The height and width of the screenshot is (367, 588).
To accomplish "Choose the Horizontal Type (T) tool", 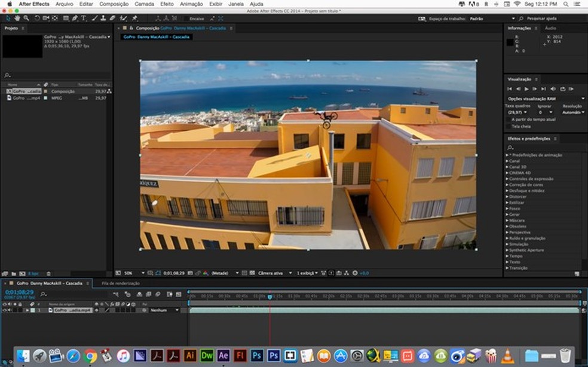I will 84,19.
